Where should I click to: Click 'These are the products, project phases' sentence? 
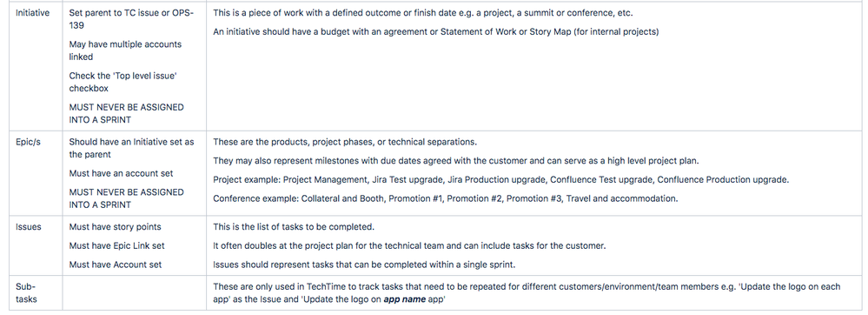[345, 142]
